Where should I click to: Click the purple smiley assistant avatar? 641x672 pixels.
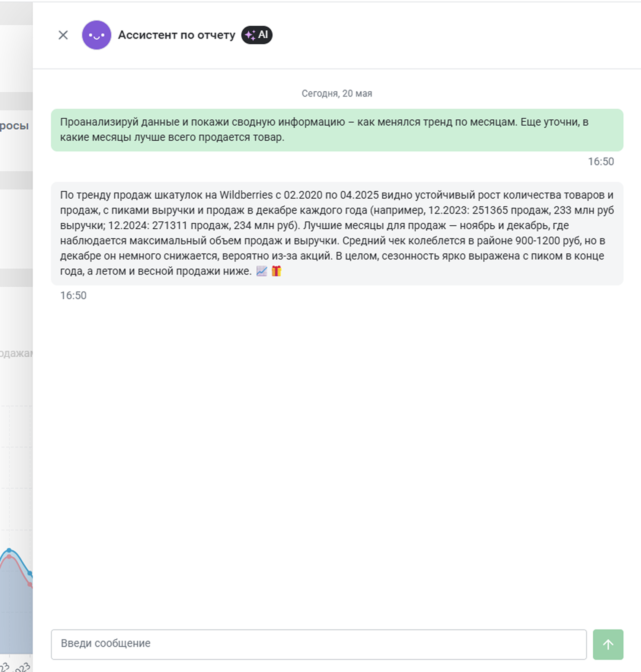pos(97,35)
